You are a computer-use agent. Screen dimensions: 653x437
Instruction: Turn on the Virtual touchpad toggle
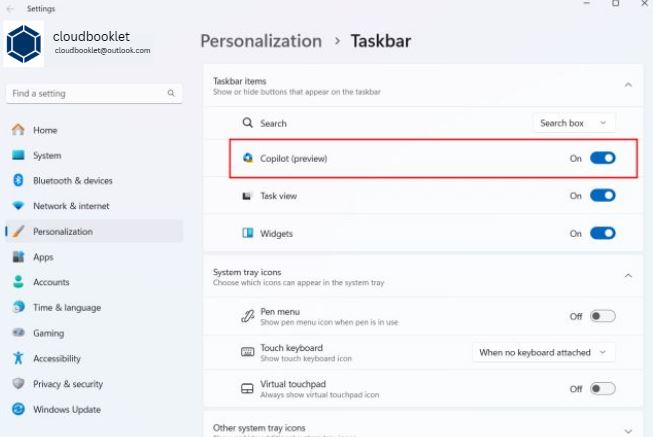602,389
